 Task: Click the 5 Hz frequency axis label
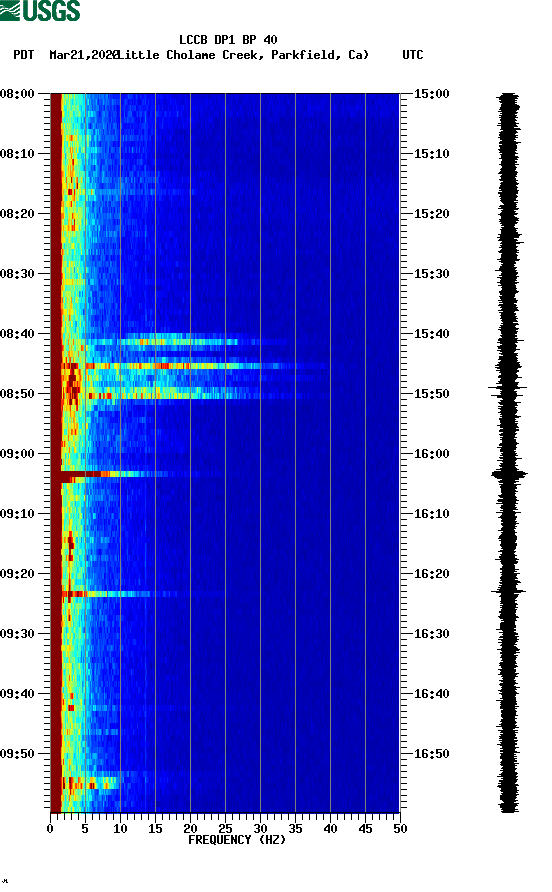pos(85,829)
